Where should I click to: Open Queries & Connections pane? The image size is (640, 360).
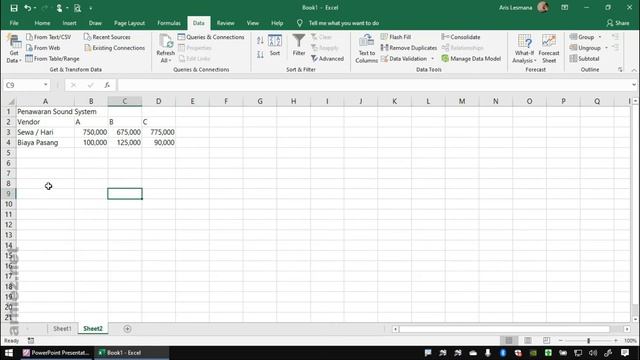pos(211,37)
